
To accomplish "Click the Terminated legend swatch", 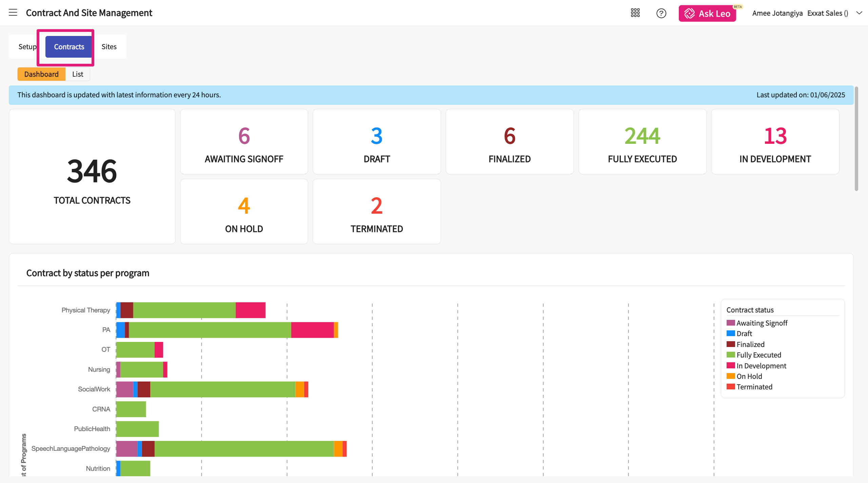I will (x=730, y=386).
